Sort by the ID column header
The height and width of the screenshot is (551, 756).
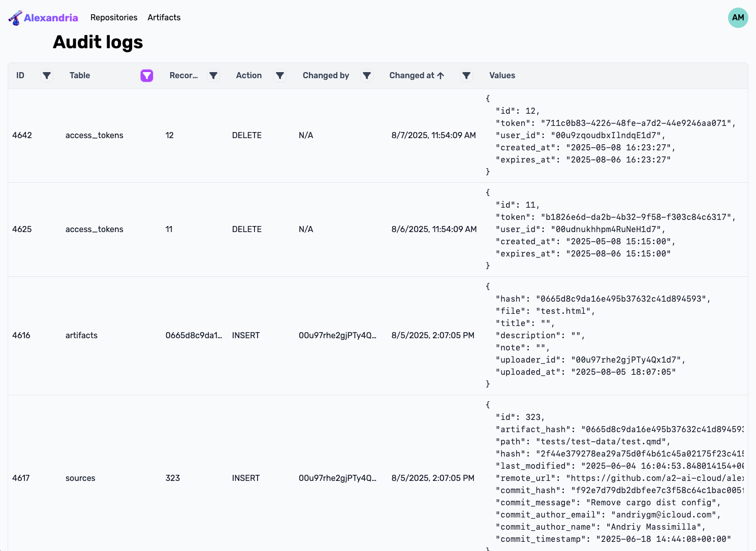[20, 76]
